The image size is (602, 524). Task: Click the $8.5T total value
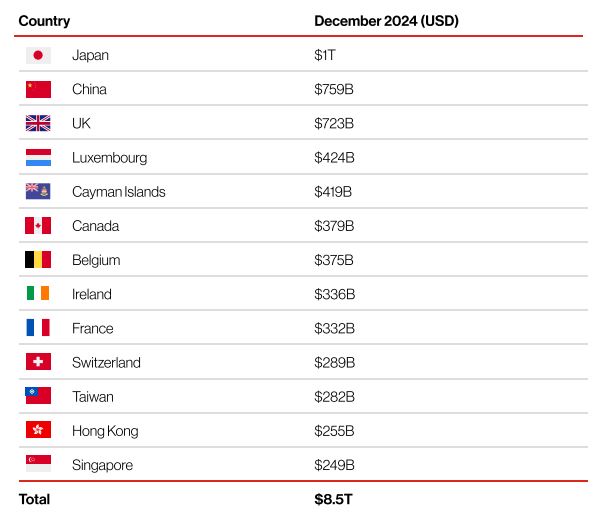click(335, 499)
